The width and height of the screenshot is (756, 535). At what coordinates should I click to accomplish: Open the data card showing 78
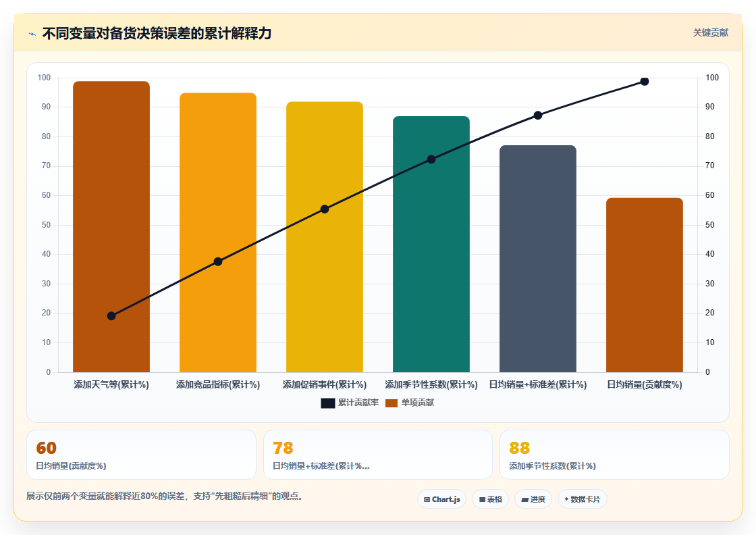[378, 455]
